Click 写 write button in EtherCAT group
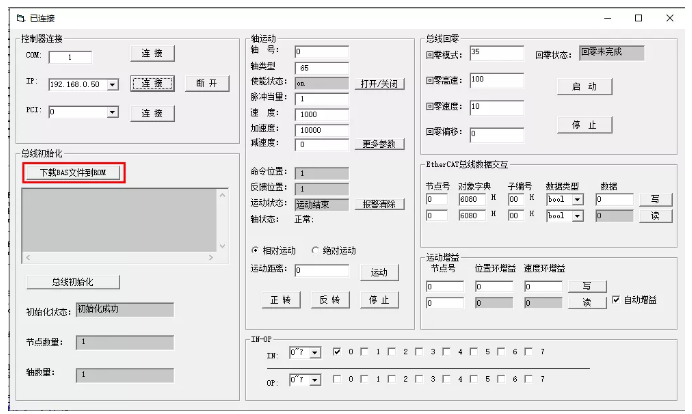This screenshot has width=692, height=414. (655, 199)
